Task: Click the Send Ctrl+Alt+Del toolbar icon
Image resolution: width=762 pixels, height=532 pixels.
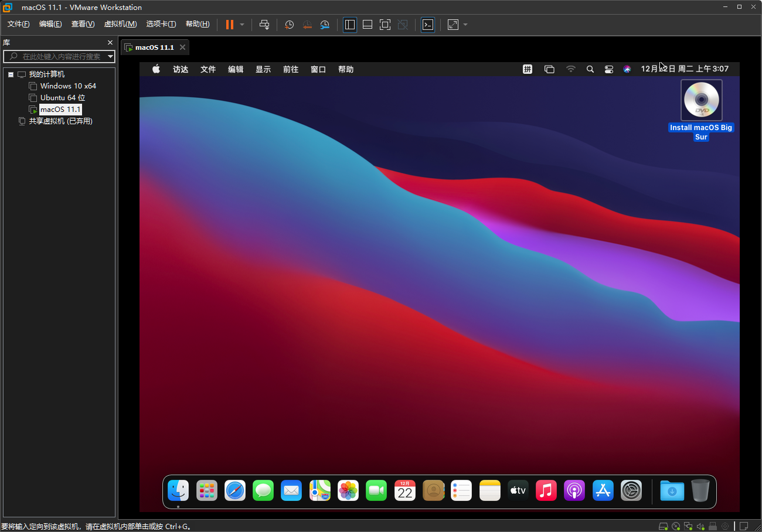Action: [x=264, y=25]
